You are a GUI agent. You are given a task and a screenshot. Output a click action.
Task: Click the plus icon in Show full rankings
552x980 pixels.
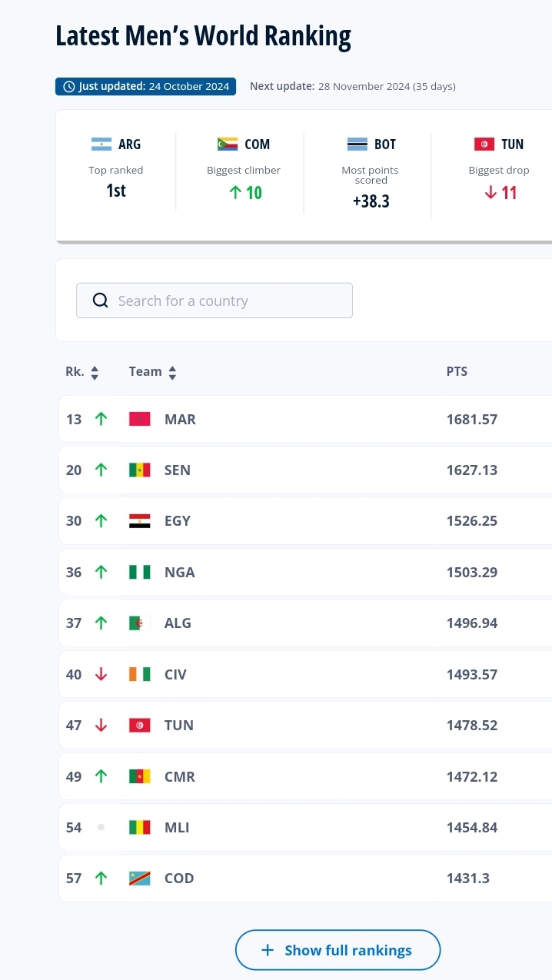coord(268,950)
